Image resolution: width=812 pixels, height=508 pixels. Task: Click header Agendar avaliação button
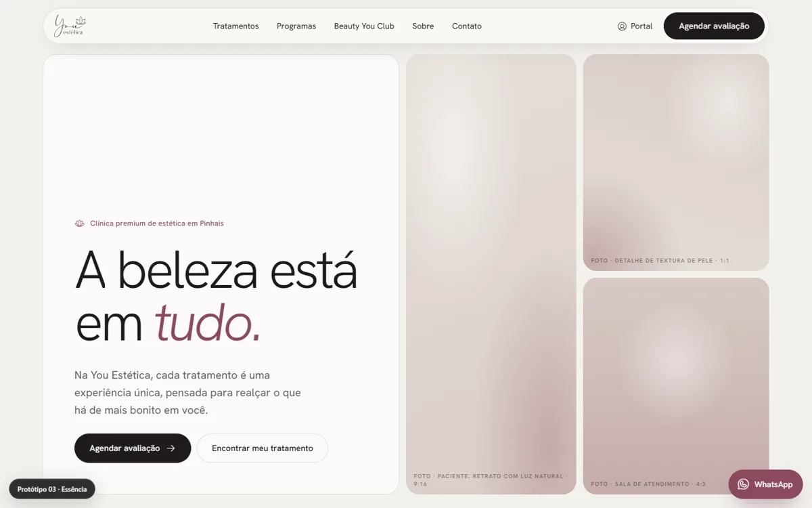[x=714, y=26]
